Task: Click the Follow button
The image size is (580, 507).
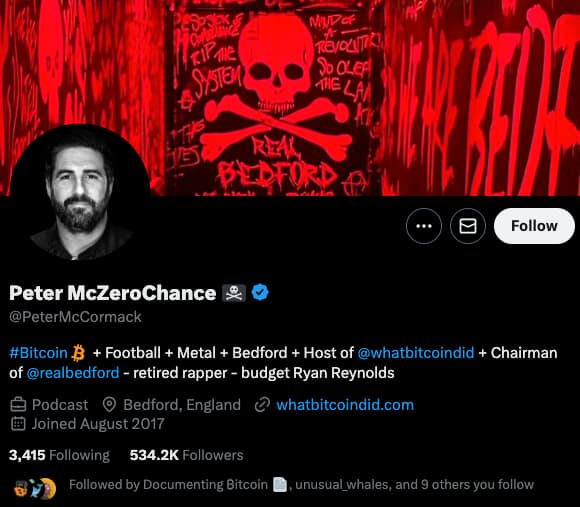Action: click(x=534, y=226)
